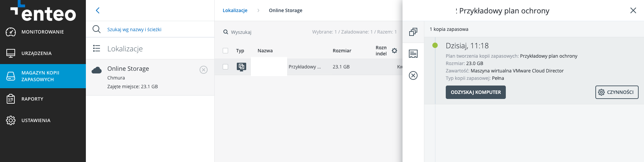Open the column settings gear icon

point(394,51)
